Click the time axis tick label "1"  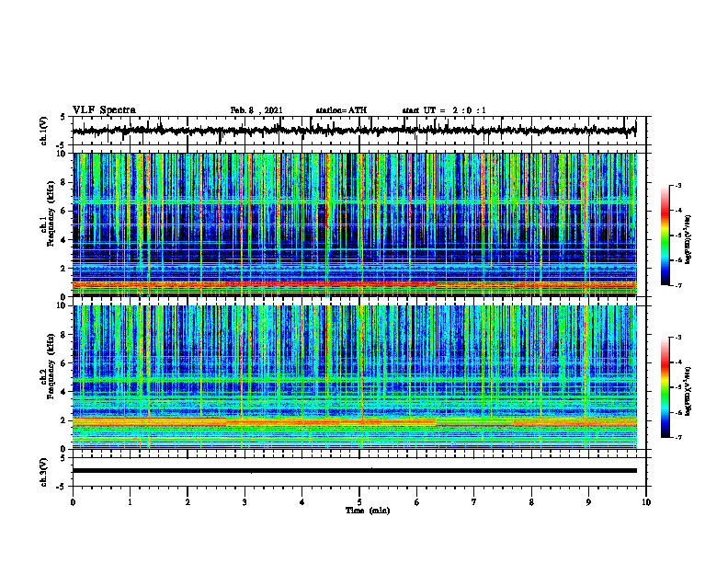pos(130,502)
